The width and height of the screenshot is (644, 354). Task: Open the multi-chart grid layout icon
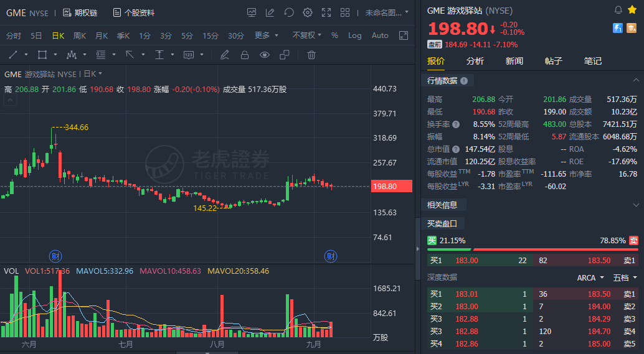point(345,12)
